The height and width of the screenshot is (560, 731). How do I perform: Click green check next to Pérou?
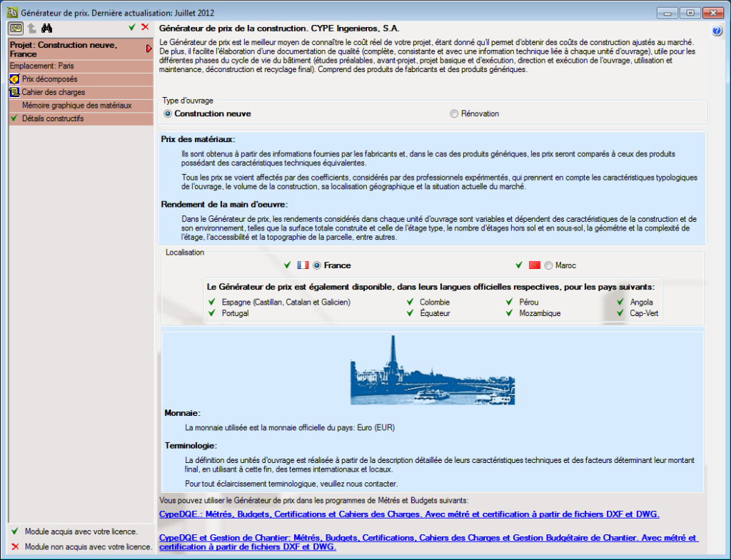510,302
